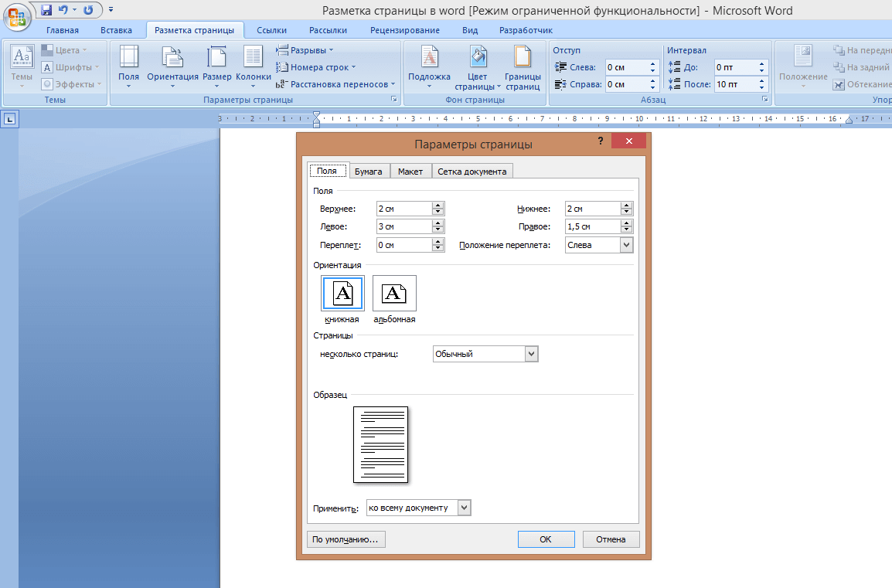Switch to Ссылки ribbon tab
This screenshot has height=588, width=892.
coord(271,30)
